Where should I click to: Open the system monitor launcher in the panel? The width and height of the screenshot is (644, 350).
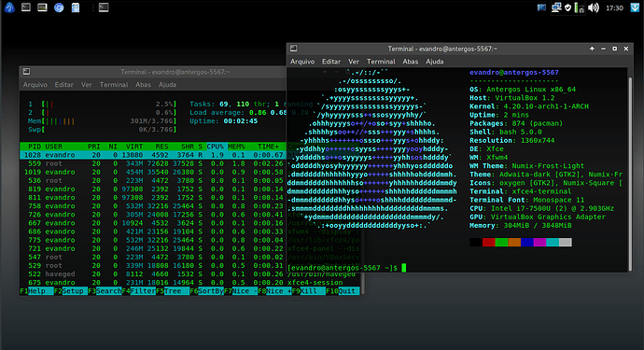click(42, 7)
